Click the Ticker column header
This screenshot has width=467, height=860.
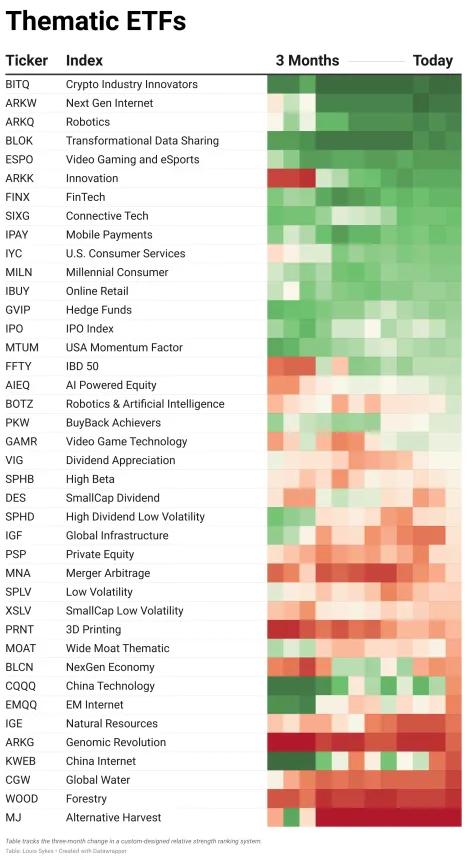coord(27,60)
